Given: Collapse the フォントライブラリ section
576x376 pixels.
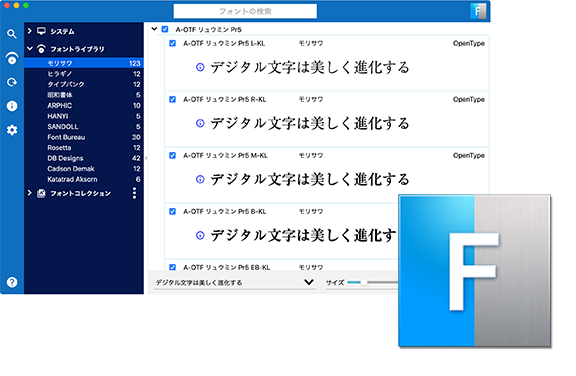Looking at the screenshot, I should (x=30, y=48).
